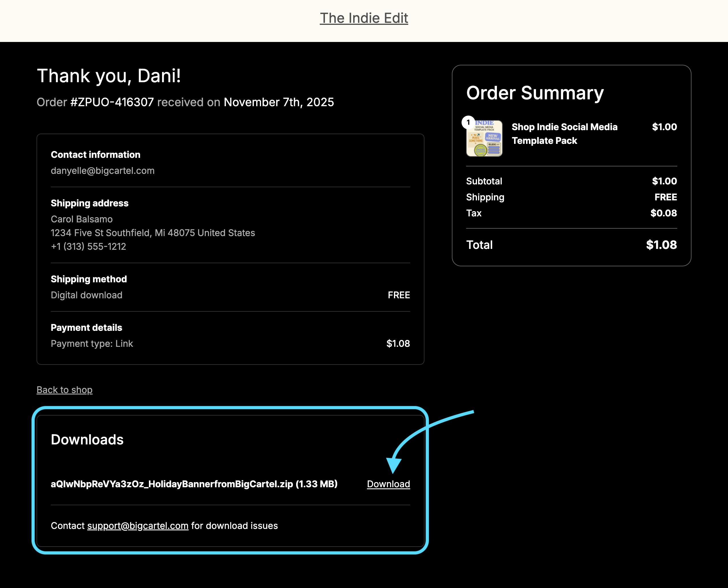Click the Thank you, Dani! heading
Viewport: 728px width, 588px height.
109,76
